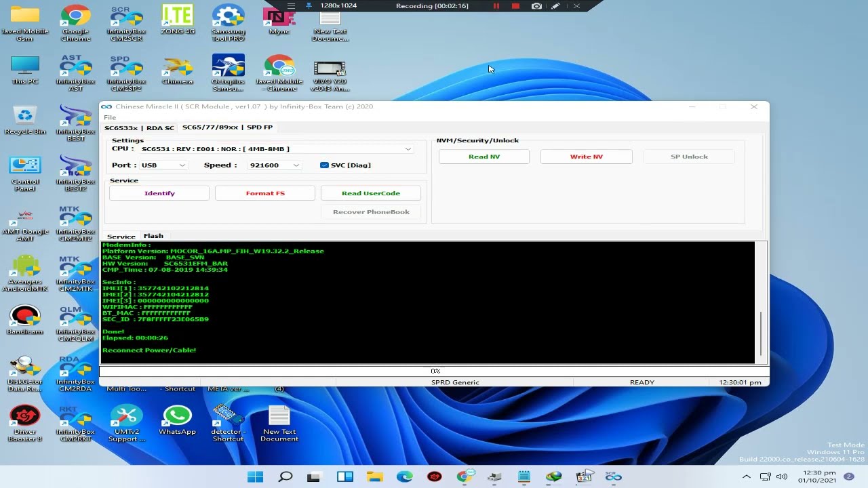Launch Bandicam desktop shortcut
Viewport: 868px width, 488px height.
click(x=25, y=321)
